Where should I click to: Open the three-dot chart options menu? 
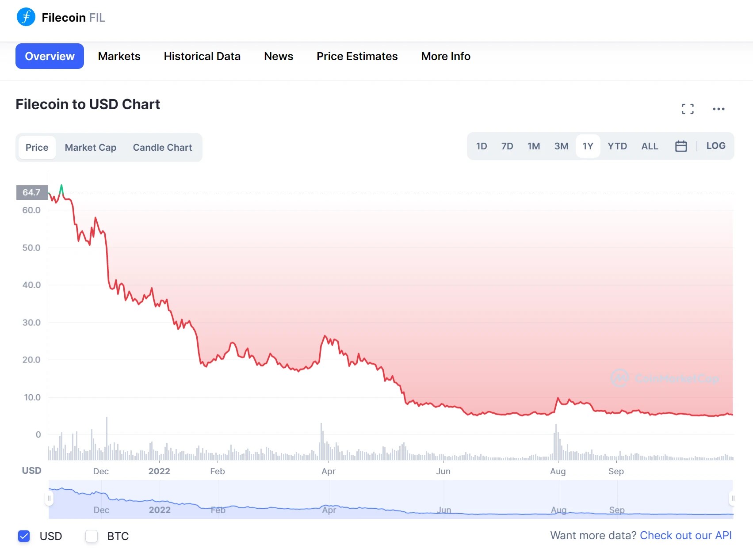719,109
